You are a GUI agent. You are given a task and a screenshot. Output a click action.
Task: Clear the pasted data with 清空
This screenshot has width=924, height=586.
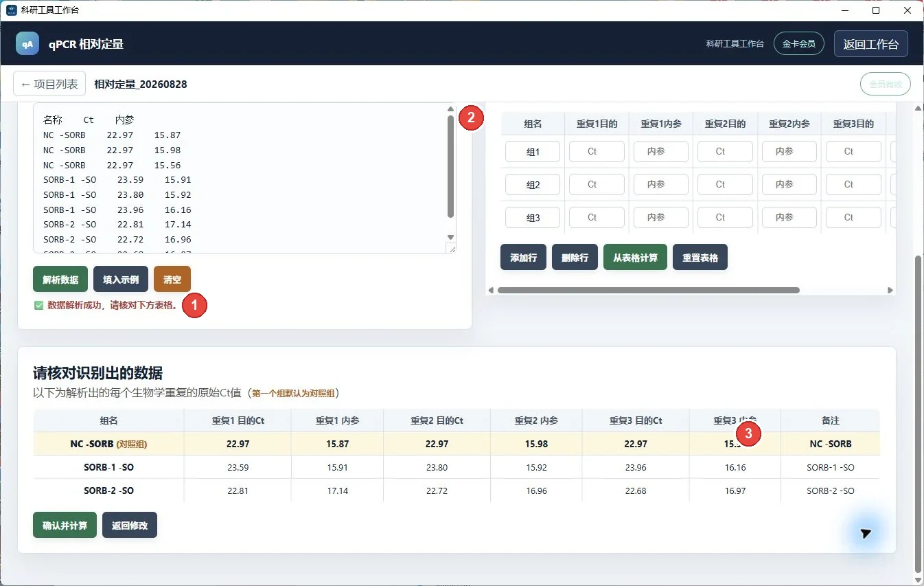tap(172, 280)
